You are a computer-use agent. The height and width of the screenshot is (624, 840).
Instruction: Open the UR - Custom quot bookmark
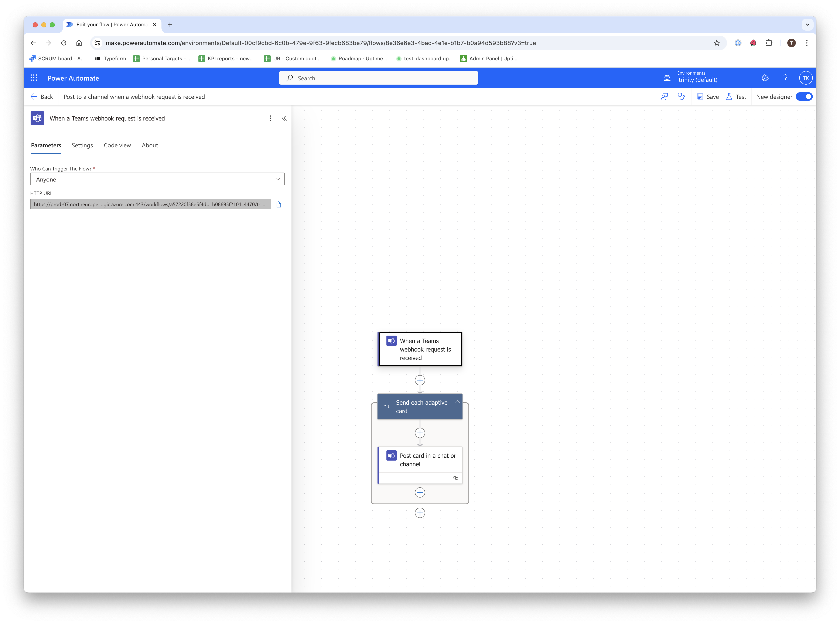292,58
